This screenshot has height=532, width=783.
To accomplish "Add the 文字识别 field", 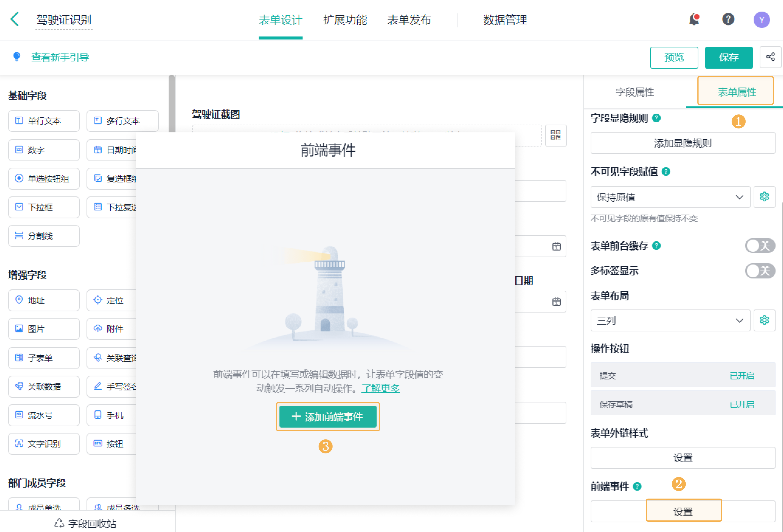I will pyautogui.click(x=44, y=444).
